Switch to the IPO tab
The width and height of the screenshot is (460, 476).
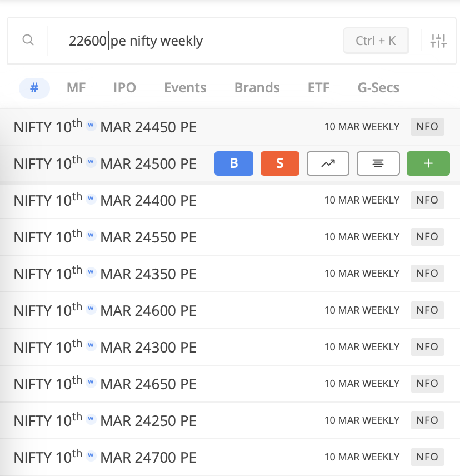[x=124, y=88]
